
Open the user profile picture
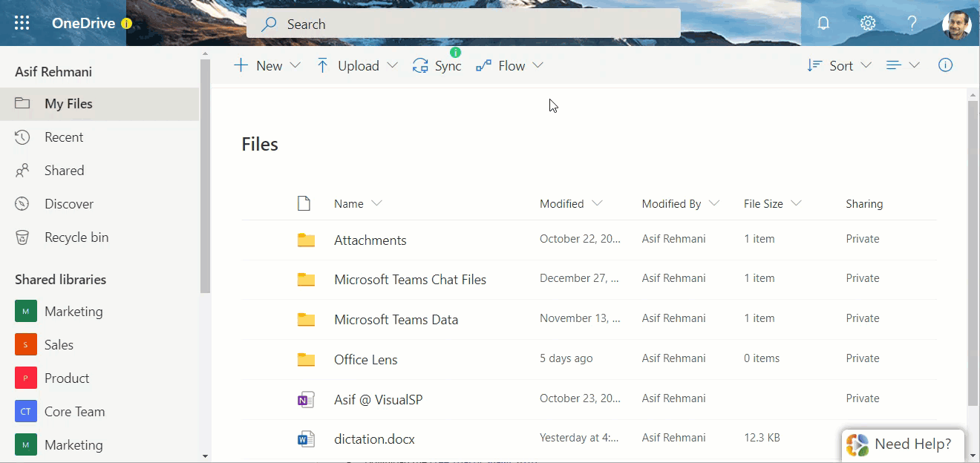pyautogui.click(x=957, y=23)
